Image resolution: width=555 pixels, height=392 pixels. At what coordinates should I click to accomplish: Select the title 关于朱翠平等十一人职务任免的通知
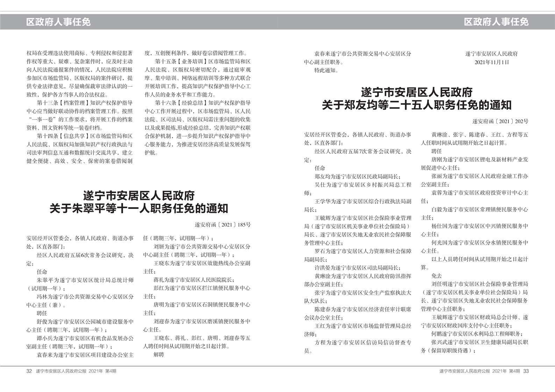(x=139, y=209)
